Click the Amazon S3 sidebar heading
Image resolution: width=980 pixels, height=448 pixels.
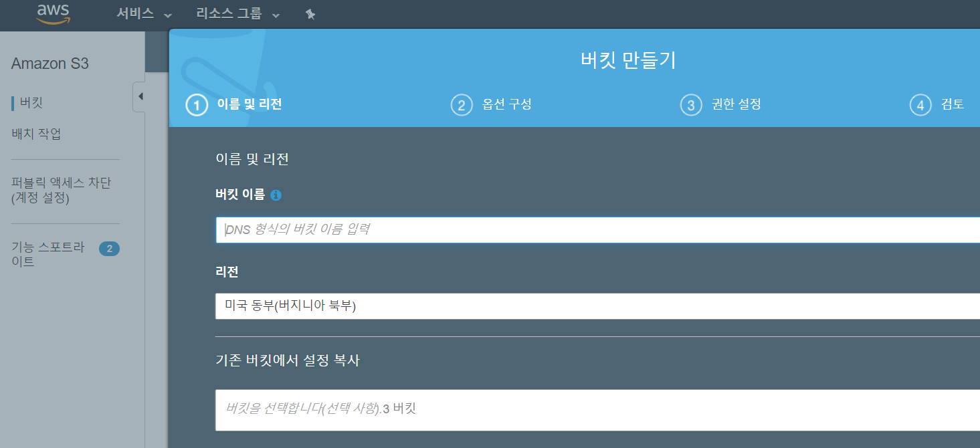click(50, 64)
